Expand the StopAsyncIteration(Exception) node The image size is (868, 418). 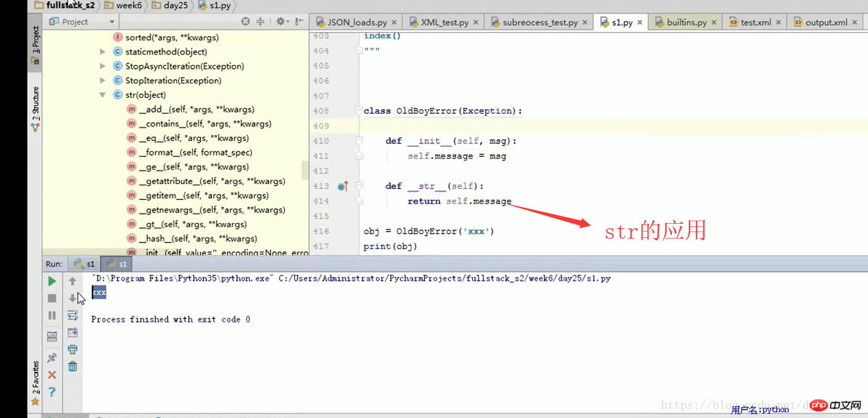tap(103, 66)
